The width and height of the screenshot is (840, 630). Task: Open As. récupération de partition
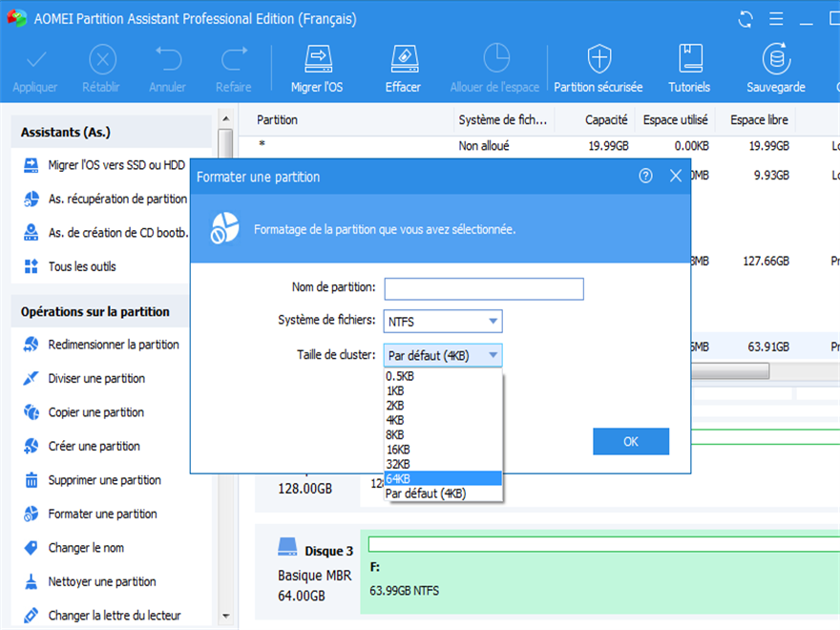click(104, 199)
